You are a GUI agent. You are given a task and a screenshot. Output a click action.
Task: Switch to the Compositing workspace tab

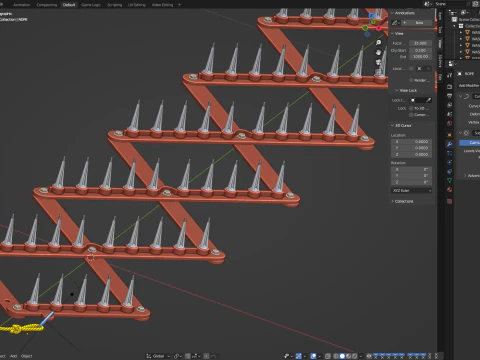(x=47, y=5)
